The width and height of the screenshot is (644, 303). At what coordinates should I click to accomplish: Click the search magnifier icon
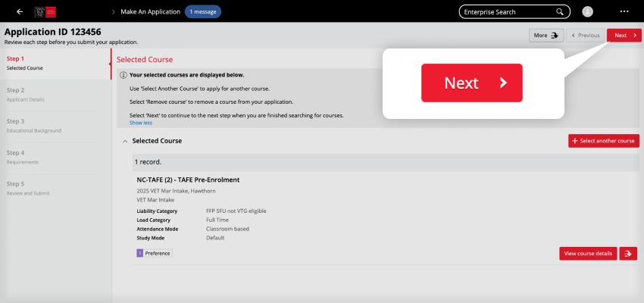[560, 12]
